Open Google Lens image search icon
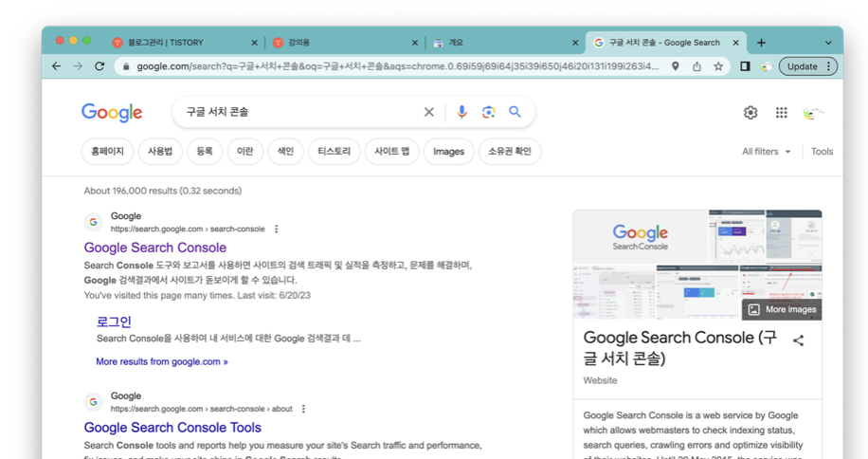The image size is (868, 459). click(488, 113)
